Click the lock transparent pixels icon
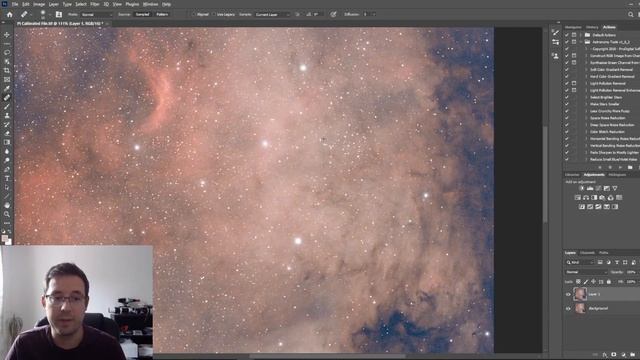The image size is (640, 360). pos(578,282)
